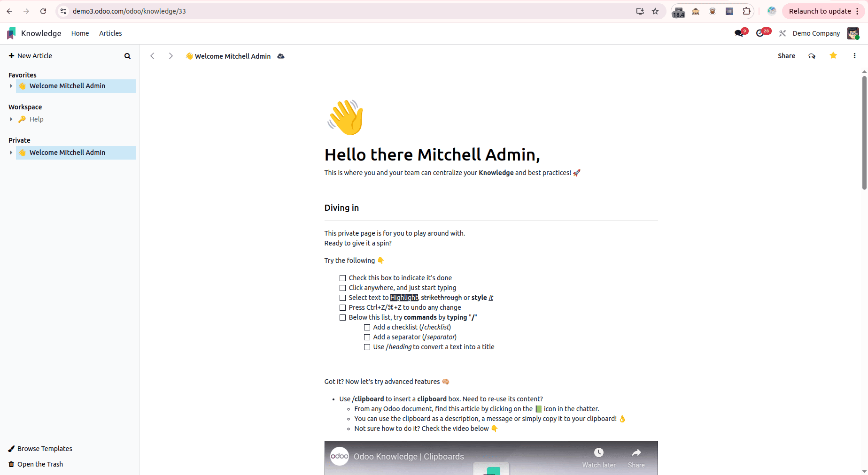Open the conversations icon with badge 9
This screenshot has width=868, height=475.
[x=739, y=33]
